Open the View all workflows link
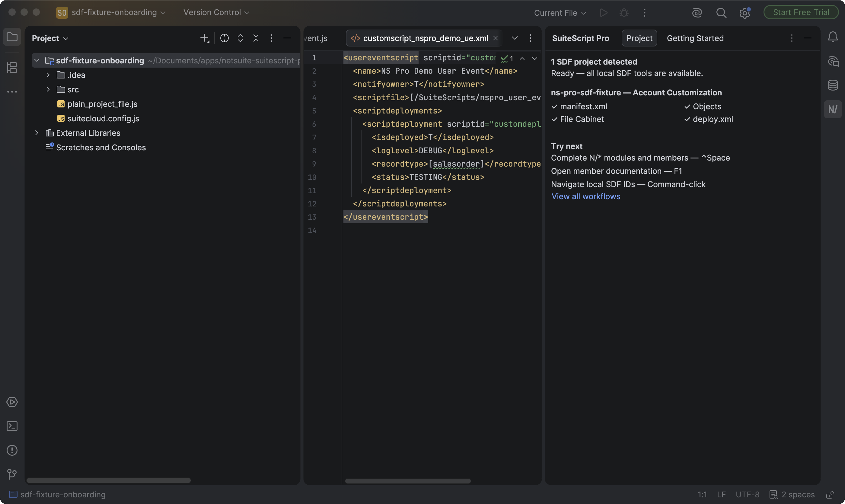Screen dimensions: 845x504 pos(586,196)
